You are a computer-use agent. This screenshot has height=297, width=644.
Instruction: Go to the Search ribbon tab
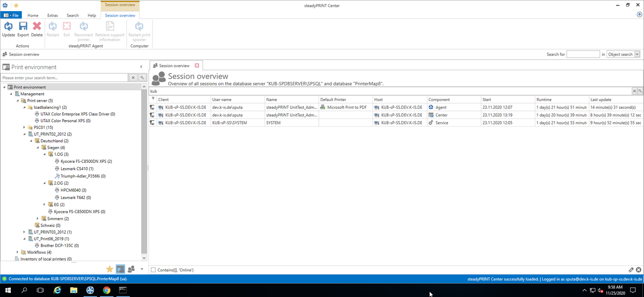click(x=72, y=15)
